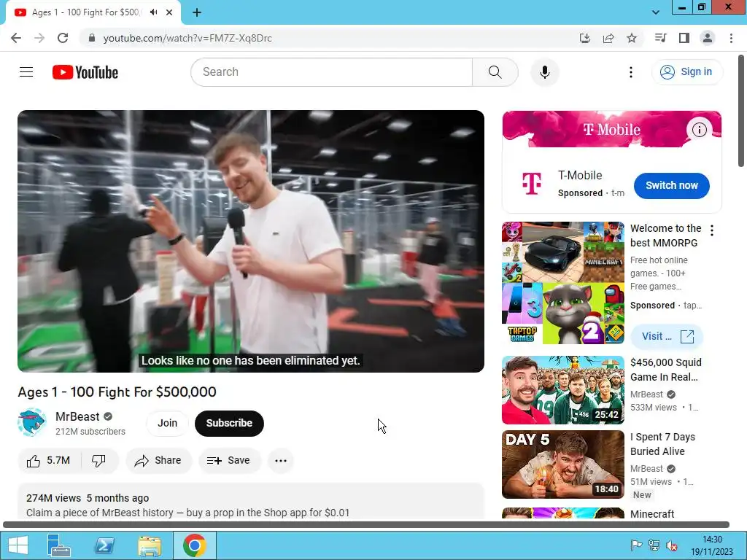Image resolution: width=747 pixels, height=560 pixels.
Task: Open Chrome media controls icon
Action: (660, 38)
